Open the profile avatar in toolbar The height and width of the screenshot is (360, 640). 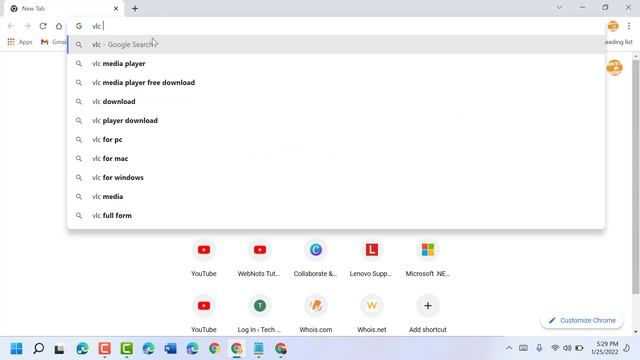click(x=613, y=26)
